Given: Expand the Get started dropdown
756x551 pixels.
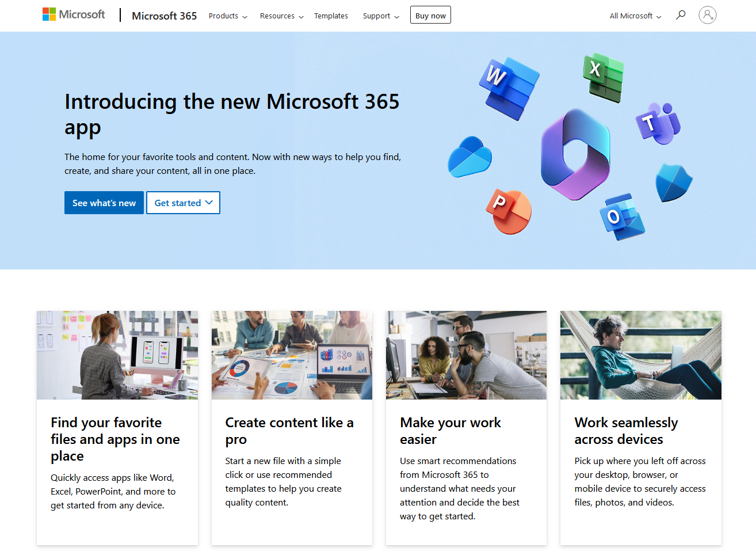Looking at the screenshot, I should 183,203.
